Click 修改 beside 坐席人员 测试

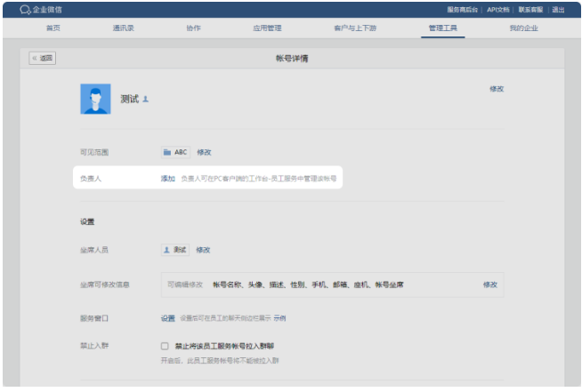pyautogui.click(x=203, y=250)
